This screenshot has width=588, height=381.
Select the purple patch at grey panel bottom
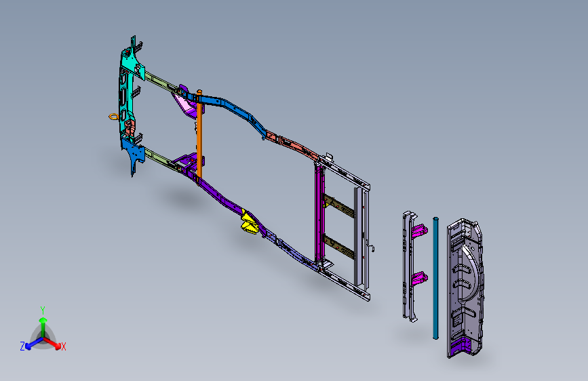(460, 346)
